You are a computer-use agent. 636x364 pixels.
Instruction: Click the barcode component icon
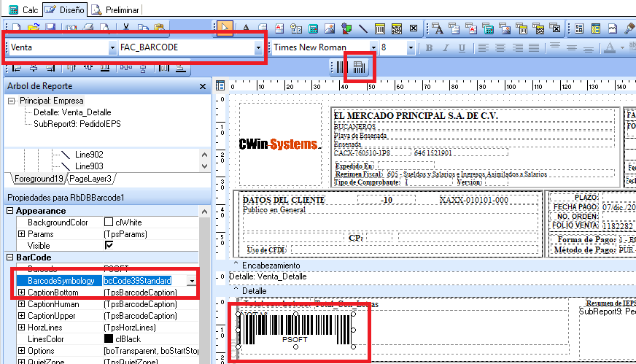pos(341,67)
